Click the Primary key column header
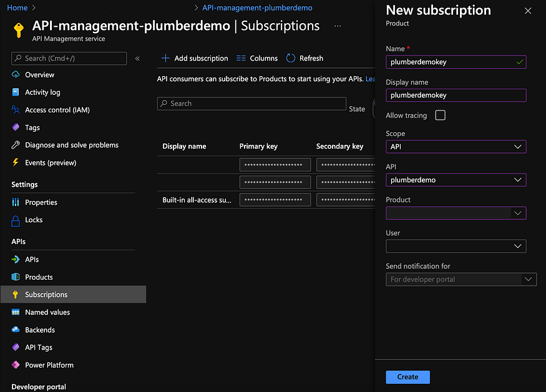 (x=258, y=146)
